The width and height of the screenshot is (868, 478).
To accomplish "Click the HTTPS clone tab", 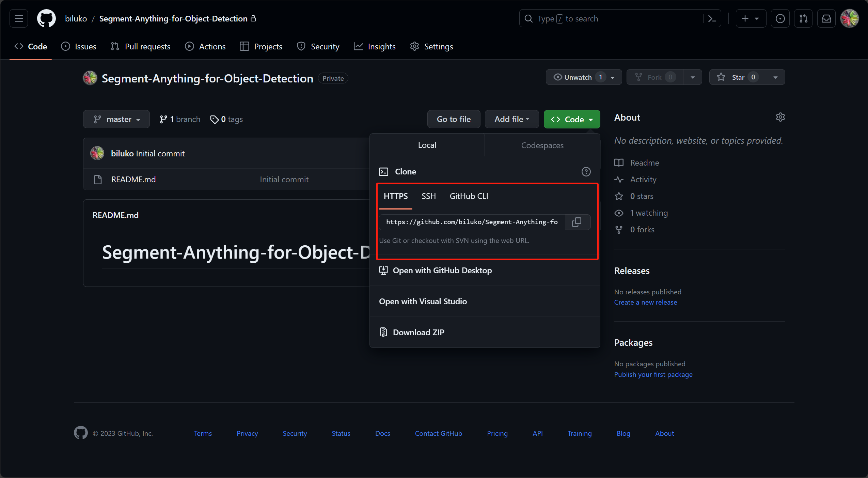I will pyautogui.click(x=395, y=196).
